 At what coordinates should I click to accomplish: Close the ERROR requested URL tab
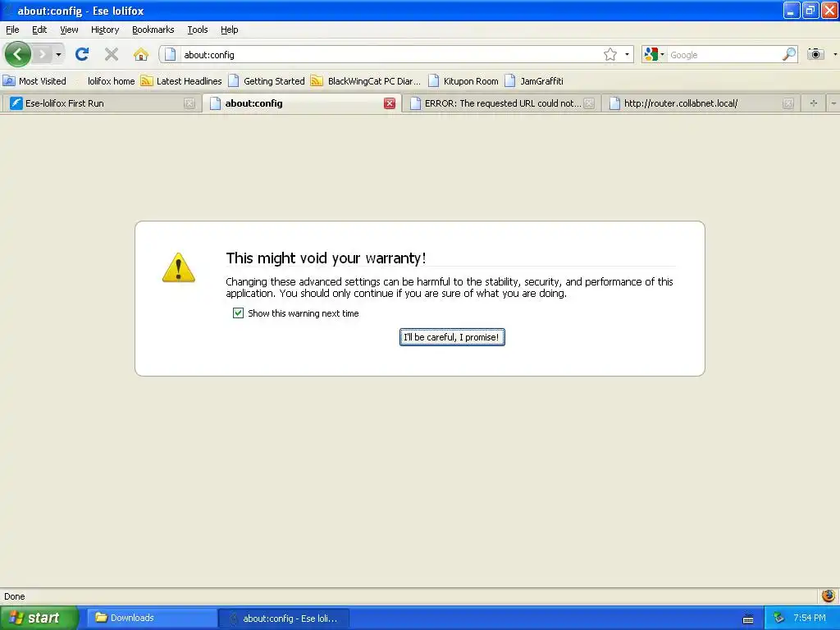pyautogui.click(x=589, y=103)
